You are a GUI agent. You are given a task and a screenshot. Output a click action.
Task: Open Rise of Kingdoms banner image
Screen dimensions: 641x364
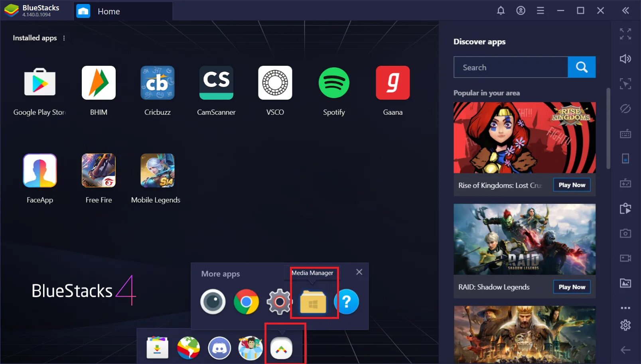525,138
